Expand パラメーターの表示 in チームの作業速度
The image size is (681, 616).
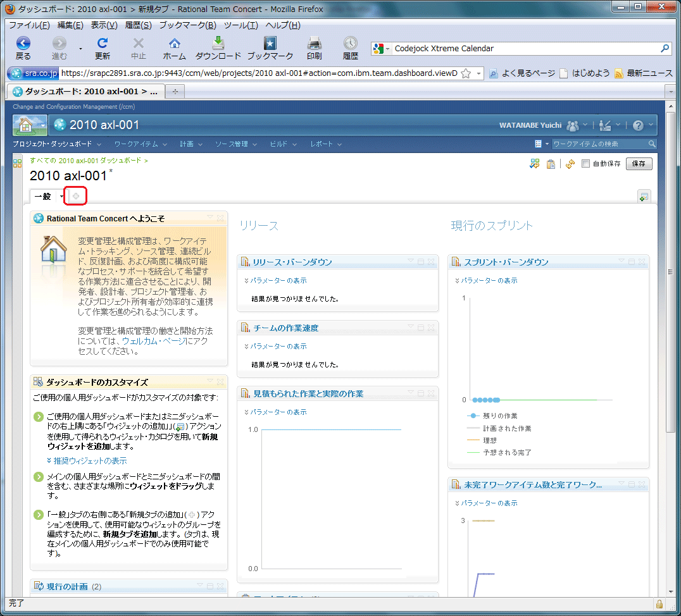275,346
